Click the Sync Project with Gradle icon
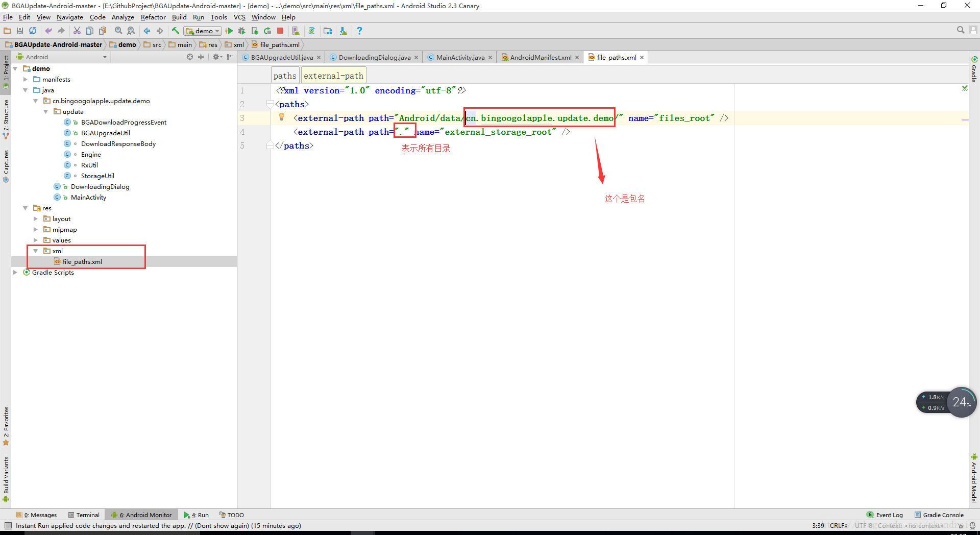Image resolution: width=980 pixels, height=535 pixels. coord(312,31)
